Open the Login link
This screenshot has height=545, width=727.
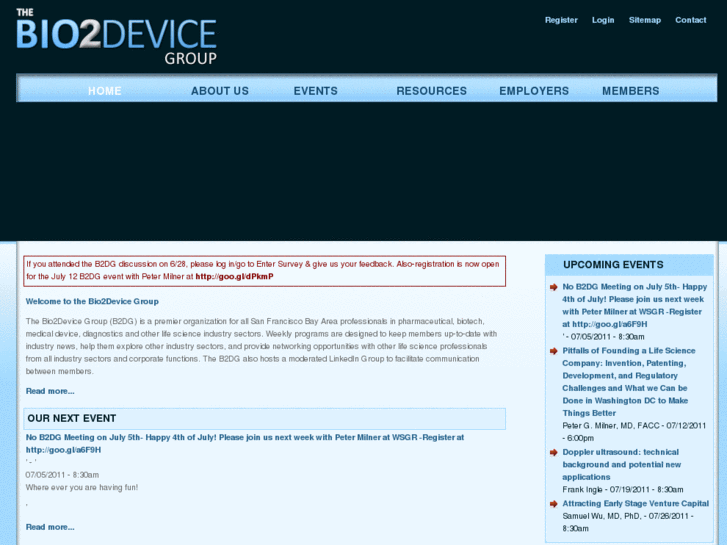(x=603, y=20)
